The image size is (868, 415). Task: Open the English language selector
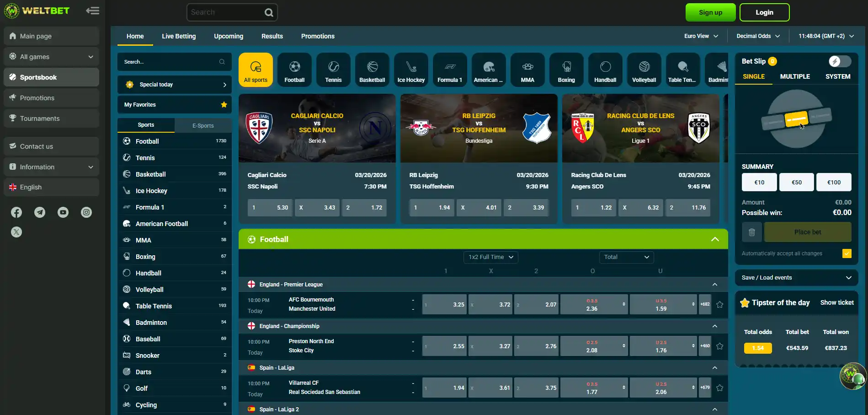(x=51, y=187)
